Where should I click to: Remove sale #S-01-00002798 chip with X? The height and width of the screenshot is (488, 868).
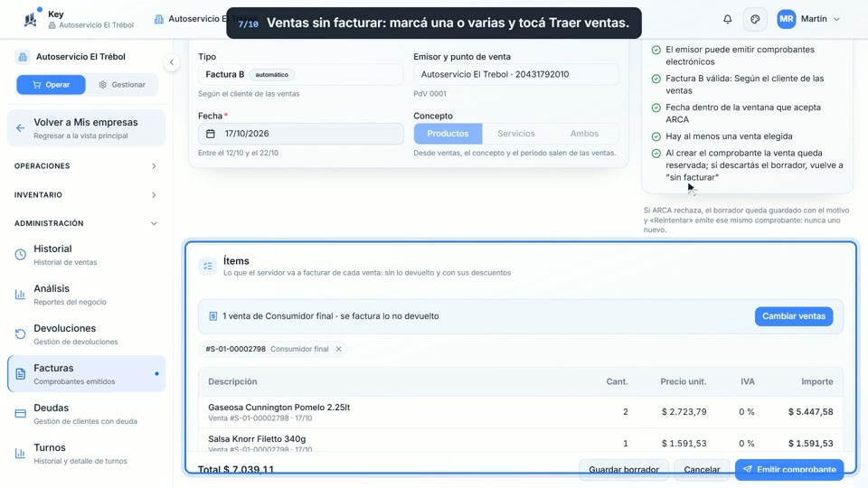point(339,349)
